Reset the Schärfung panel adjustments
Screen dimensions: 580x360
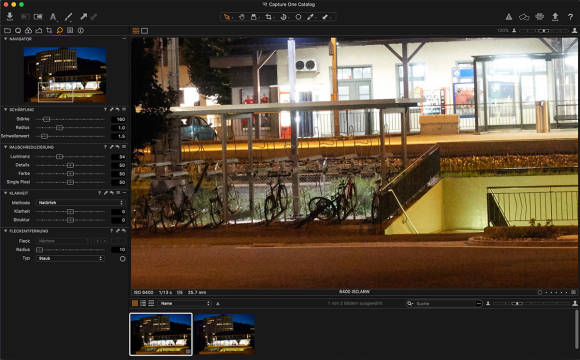pos(117,110)
